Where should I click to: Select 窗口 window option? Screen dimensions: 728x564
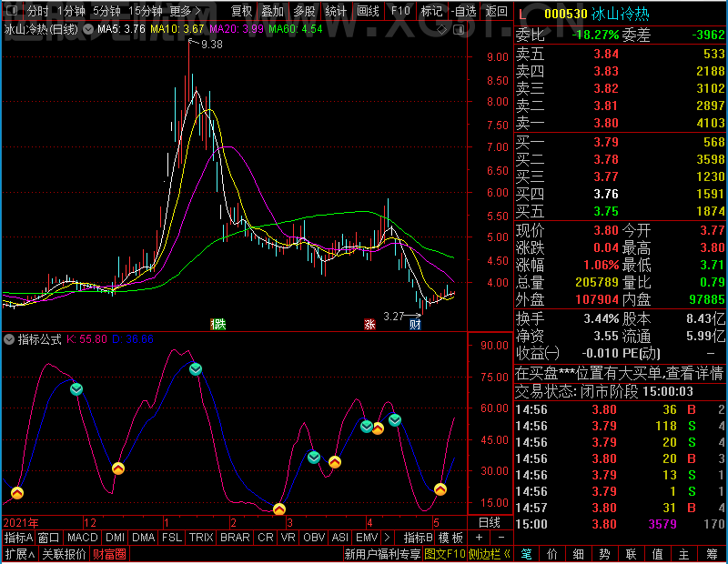[x=49, y=538]
